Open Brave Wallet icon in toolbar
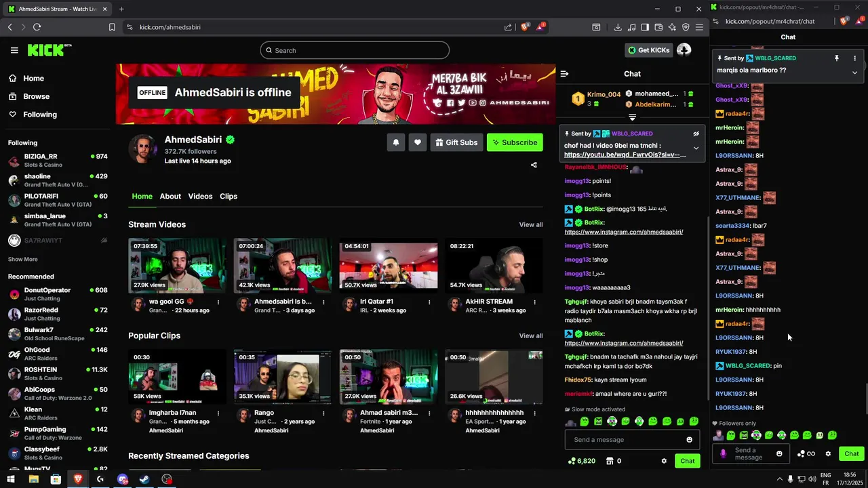868x488 pixels. (x=658, y=27)
